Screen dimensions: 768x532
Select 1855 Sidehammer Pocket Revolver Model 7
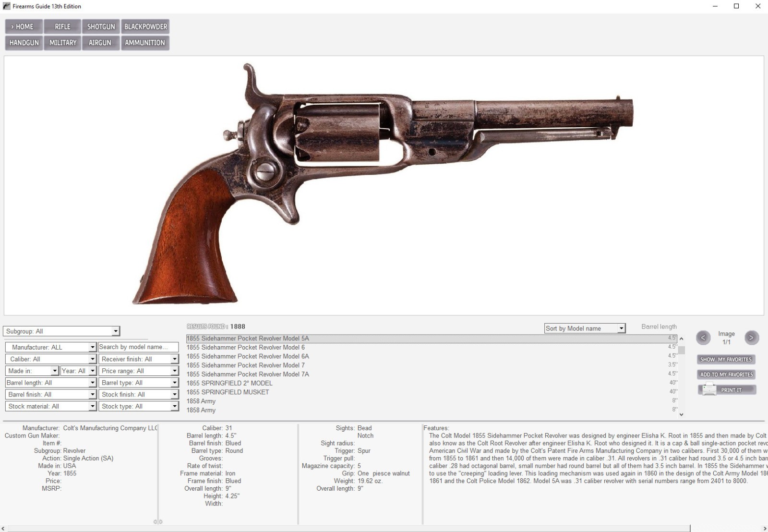coord(432,365)
